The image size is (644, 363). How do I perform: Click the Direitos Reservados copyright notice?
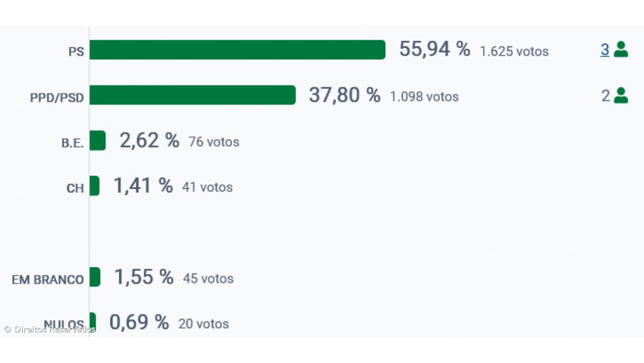click(x=49, y=329)
